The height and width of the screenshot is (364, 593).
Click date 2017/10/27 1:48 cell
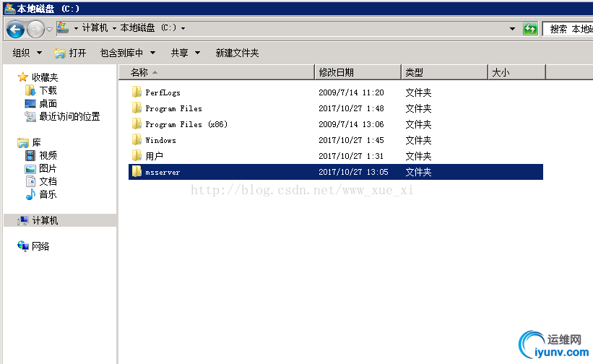point(351,108)
